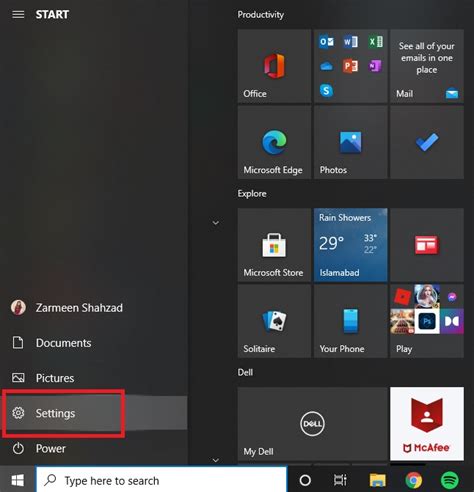
Task: Open Photoshop icon in the Play folder
Action: pyautogui.click(x=427, y=321)
